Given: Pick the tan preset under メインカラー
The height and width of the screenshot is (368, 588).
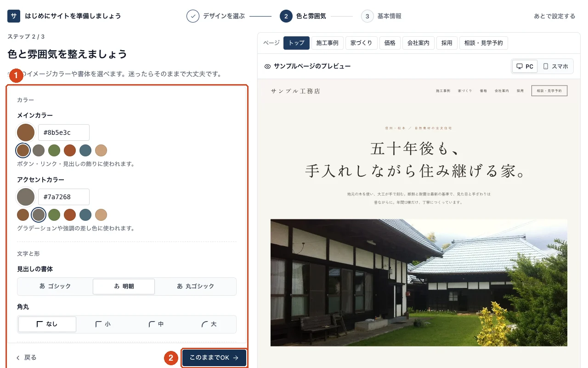Looking at the screenshot, I should click(x=101, y=150).
